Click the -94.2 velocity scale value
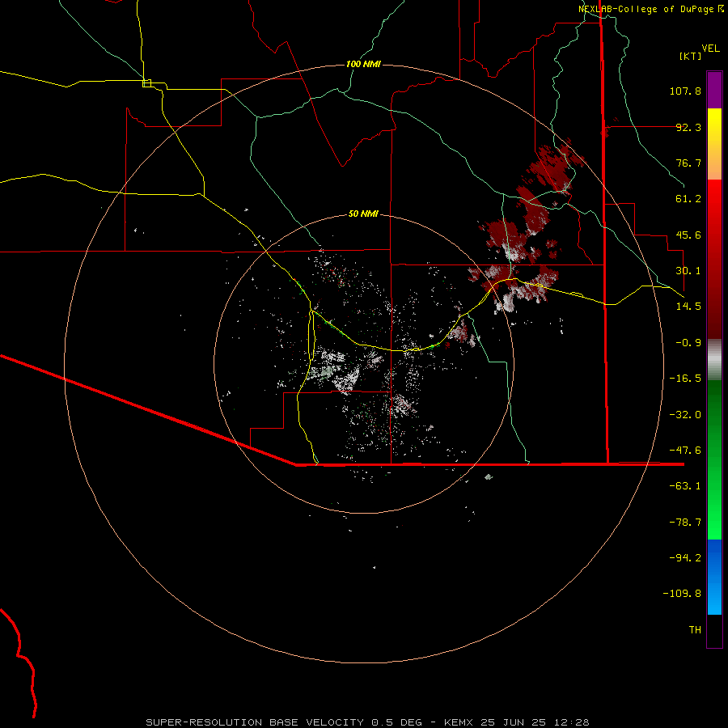728x728 pixels. 685,558
